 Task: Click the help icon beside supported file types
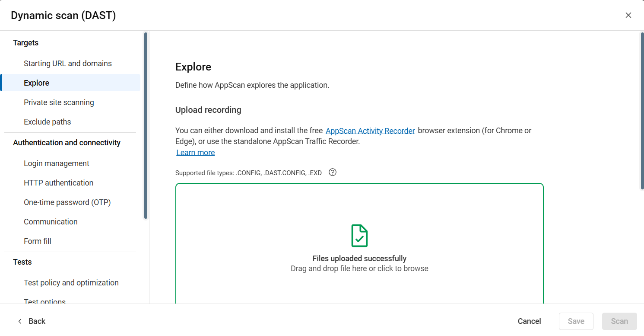click(332, 172)
